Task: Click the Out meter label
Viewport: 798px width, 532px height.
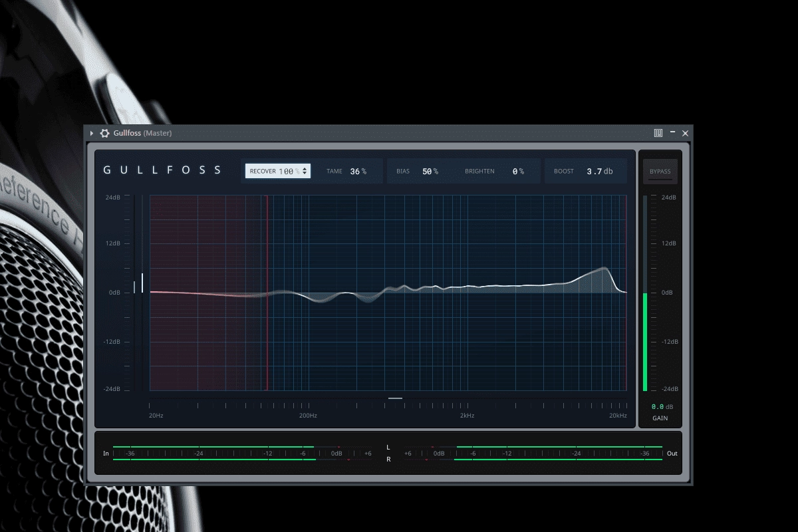Action: tap(672, 454)
